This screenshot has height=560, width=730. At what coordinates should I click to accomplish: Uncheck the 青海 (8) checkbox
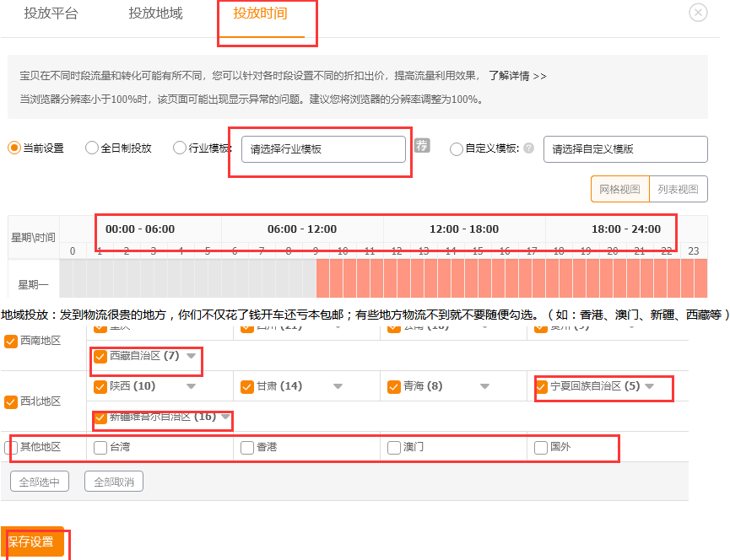pos(394,386)
